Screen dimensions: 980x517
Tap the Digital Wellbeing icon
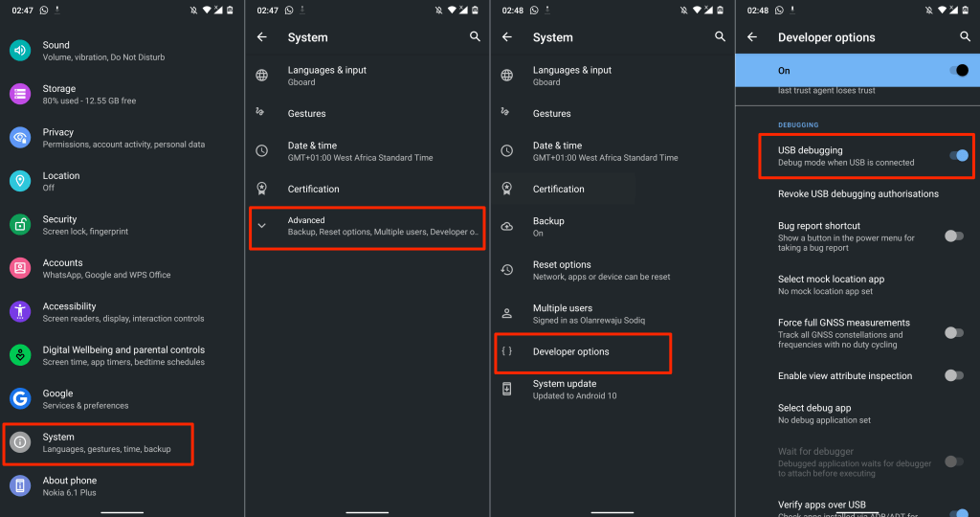click(20, 355)
